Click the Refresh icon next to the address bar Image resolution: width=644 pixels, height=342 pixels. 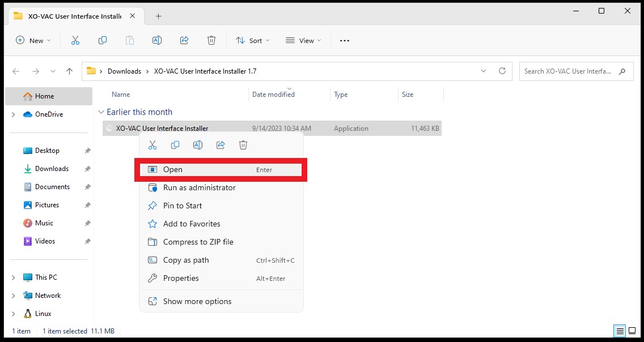[x=502, y=71]
